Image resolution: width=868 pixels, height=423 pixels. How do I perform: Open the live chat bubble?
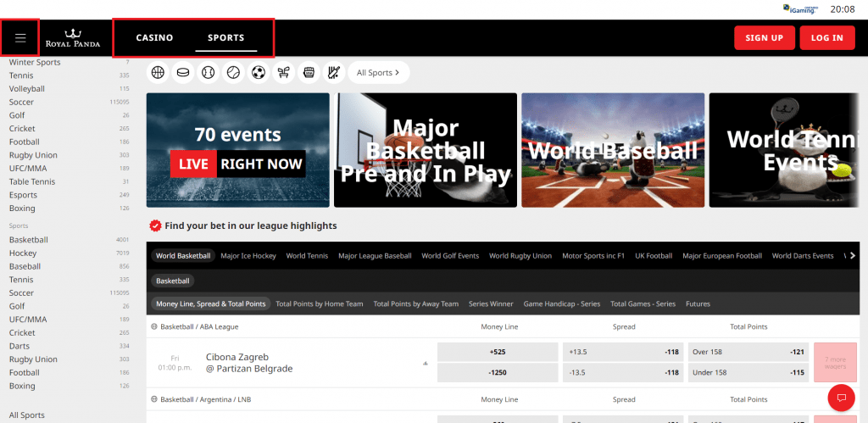[842, 398]
